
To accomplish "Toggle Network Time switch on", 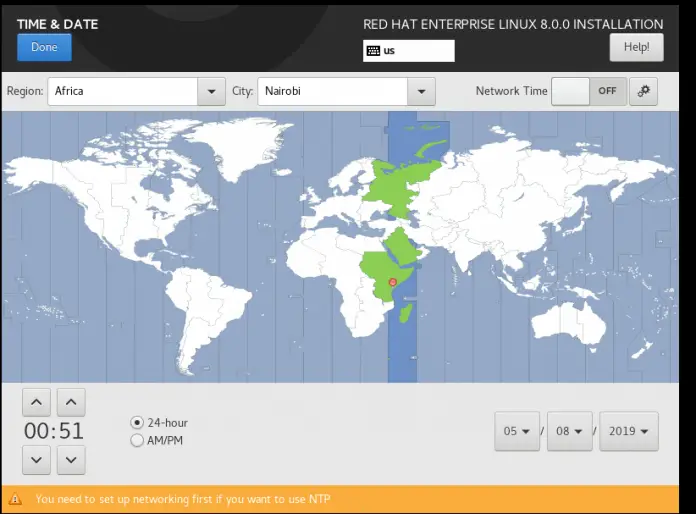I will pyautogui.click(x=588, y=91).
